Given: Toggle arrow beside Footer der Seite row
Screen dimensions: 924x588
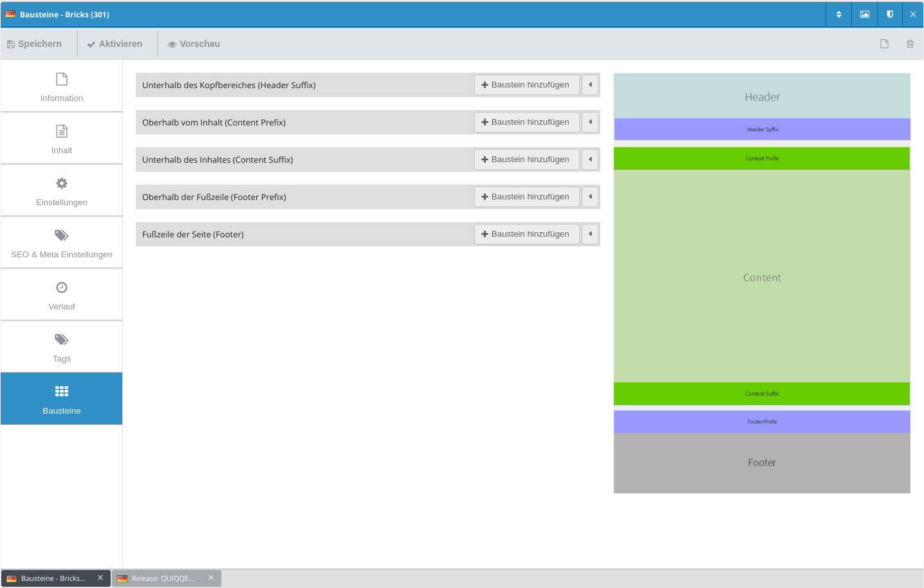Looking at the screenshot, I should 590,234.
